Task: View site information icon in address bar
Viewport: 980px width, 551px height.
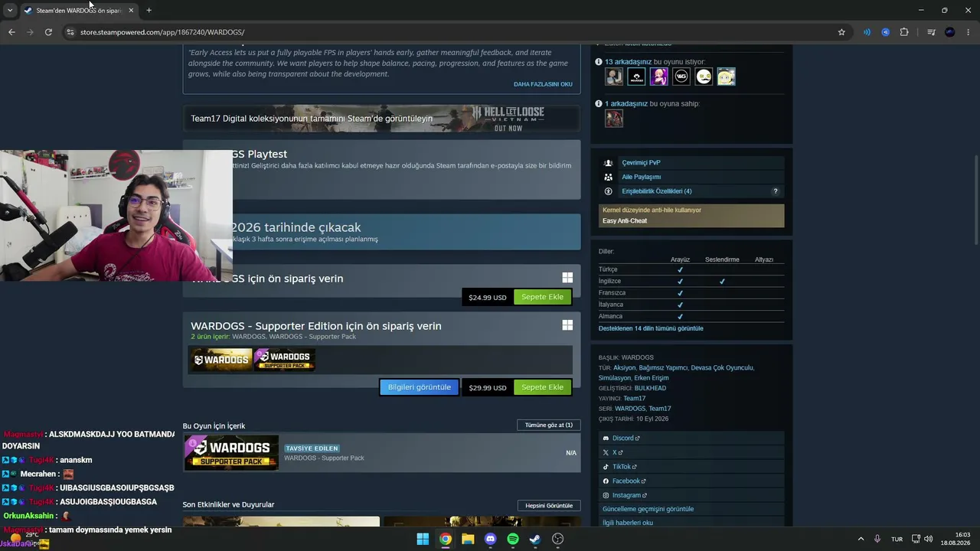Action: pos(70,32)
